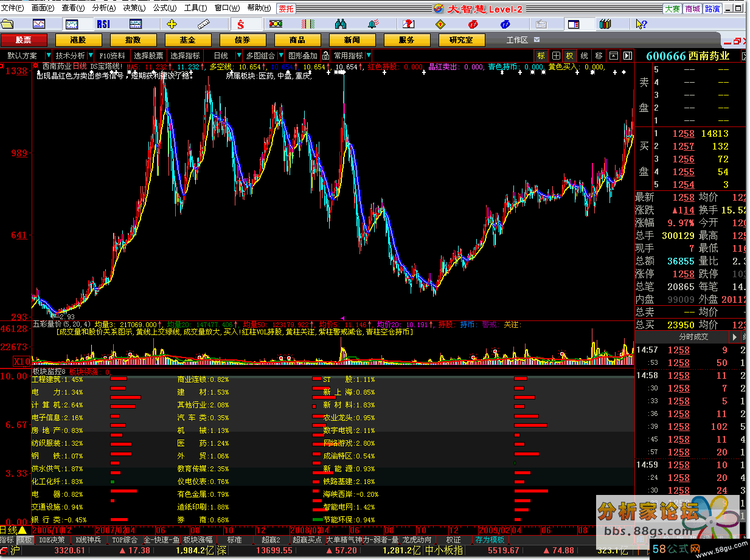Open the 大赛 link at top right
The width and height of the screenshot is (750, 560).
pyautogui.click(x=672, y=9)
